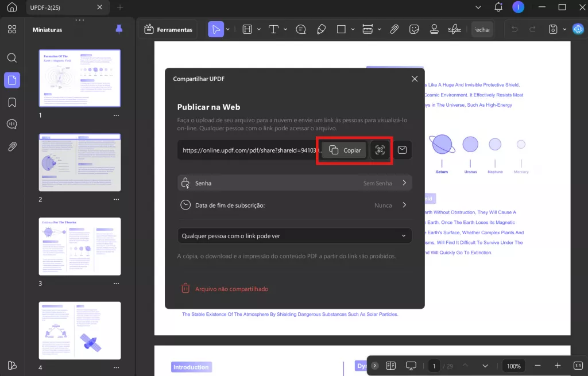Open the signature tool
This screenshot has height=376, width=588.
pyautogui.click(x=454, y=29)
